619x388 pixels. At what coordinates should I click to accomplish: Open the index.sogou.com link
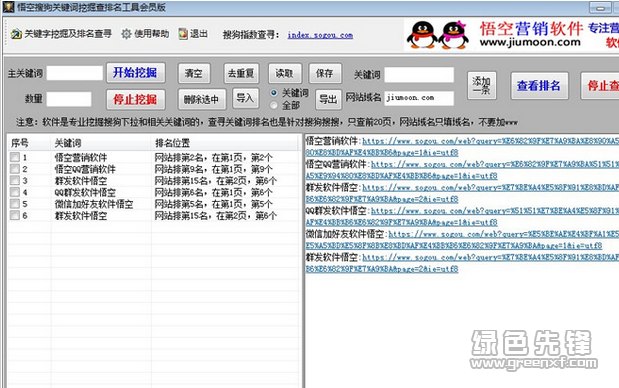tap(320, 35)
